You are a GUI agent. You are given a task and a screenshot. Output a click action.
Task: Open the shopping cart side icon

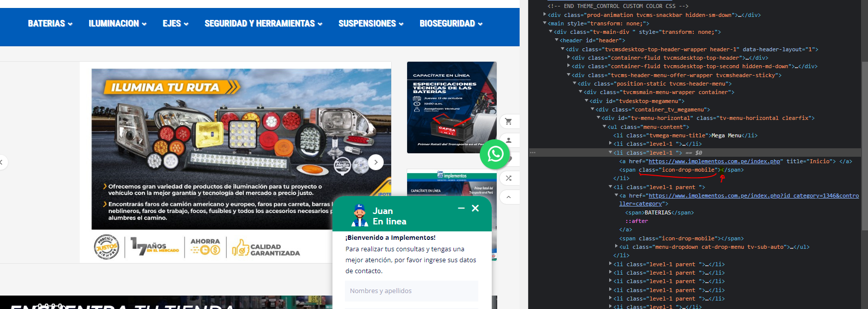pyautogui.click(x=509, y=121)
